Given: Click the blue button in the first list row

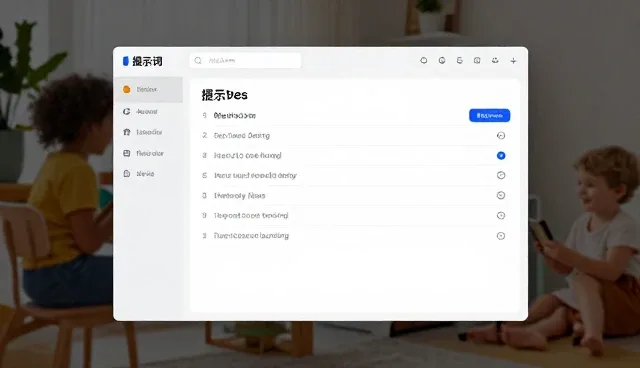Looking at the screenshot, I should (489, 115).
